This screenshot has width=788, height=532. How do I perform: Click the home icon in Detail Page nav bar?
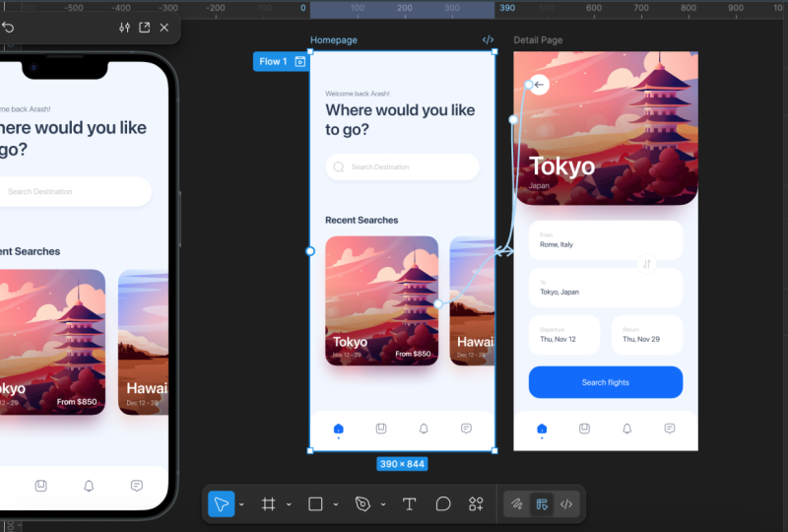pos(542,429)
